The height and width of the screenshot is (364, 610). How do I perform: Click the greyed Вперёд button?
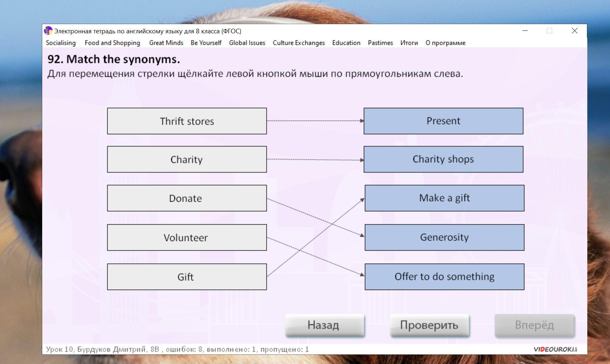[534, 325]
